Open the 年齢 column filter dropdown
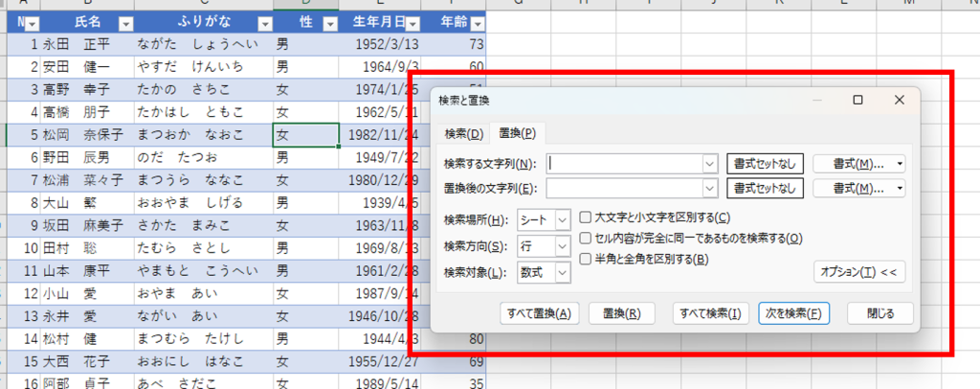 click(x=477, y=24)
